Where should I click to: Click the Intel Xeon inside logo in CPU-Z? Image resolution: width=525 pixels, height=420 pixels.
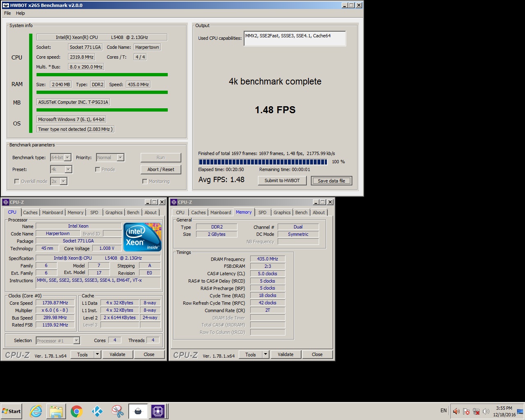(142, 237)
